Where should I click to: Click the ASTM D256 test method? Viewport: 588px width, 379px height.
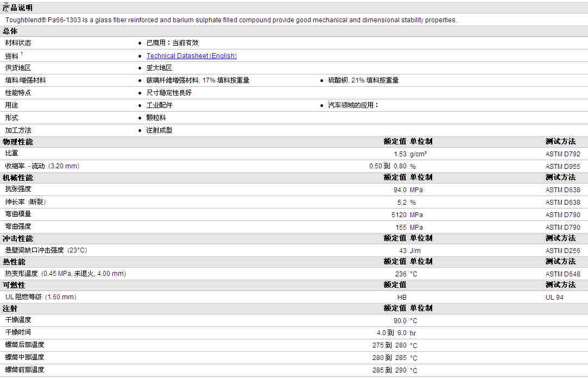pos(563,251)
